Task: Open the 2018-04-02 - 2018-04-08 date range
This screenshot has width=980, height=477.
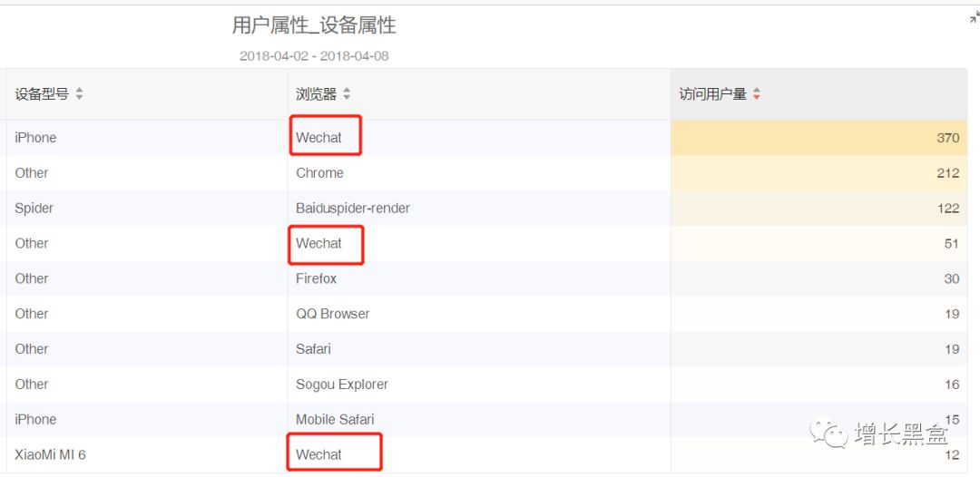Action: [x=314, y=56]
